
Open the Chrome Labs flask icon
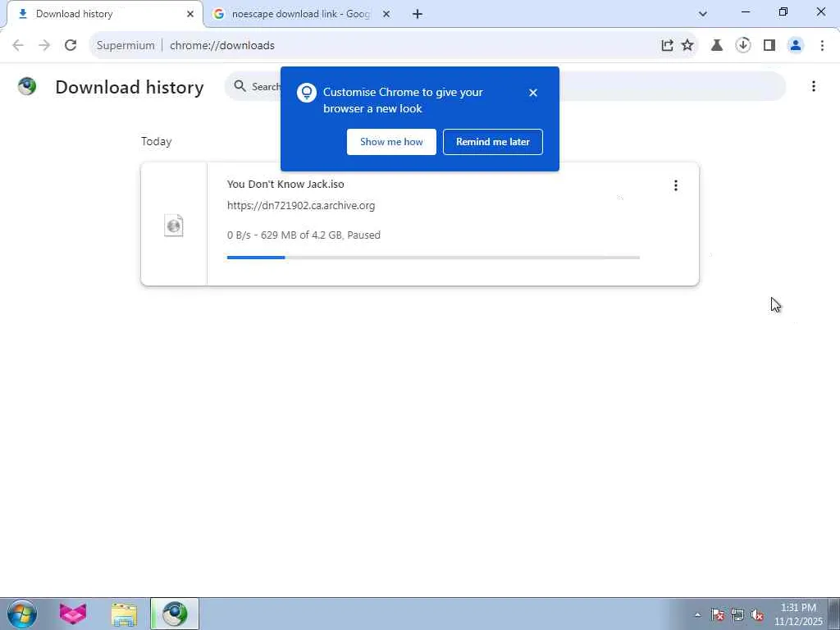(x=717, y=46)
